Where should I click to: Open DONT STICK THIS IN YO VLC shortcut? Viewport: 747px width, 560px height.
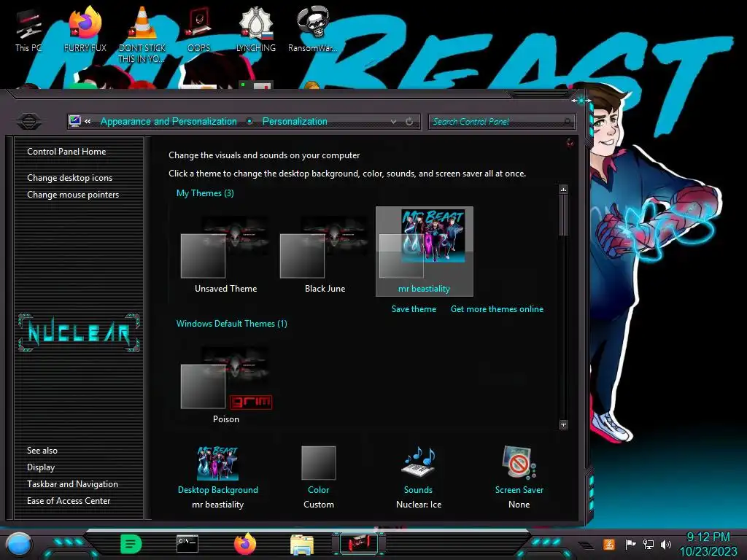[142, 36]
